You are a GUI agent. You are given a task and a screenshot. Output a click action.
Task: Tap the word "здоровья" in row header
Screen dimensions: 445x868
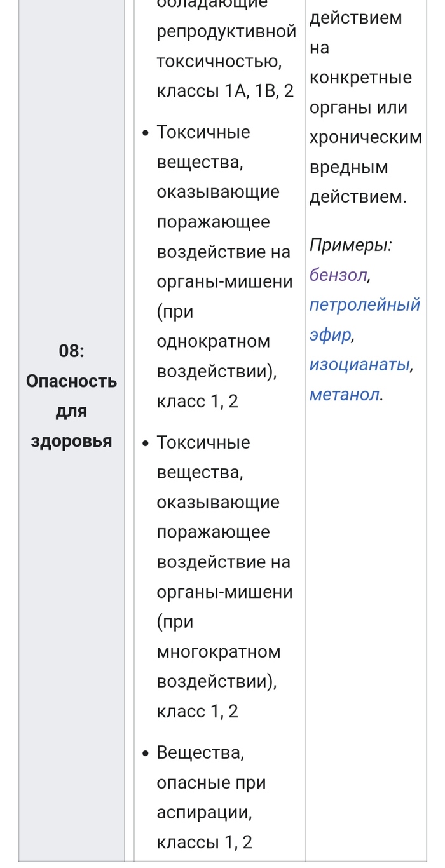point(71,441)
